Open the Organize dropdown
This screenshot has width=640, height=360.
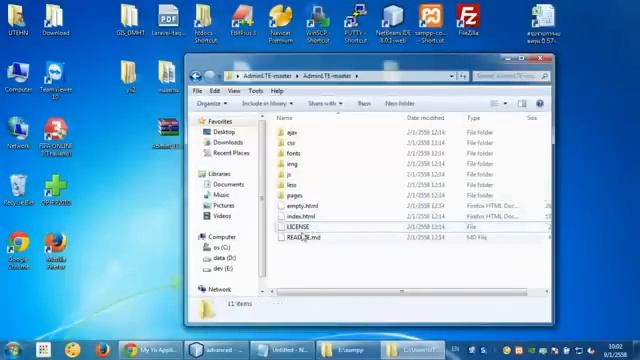click(x=212, y=104)
